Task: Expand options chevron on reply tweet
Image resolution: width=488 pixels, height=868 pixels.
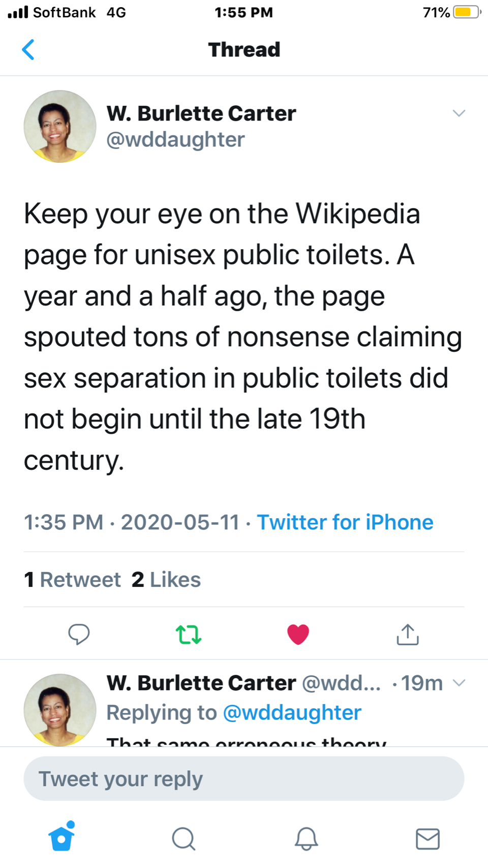Action: point(459,682)
